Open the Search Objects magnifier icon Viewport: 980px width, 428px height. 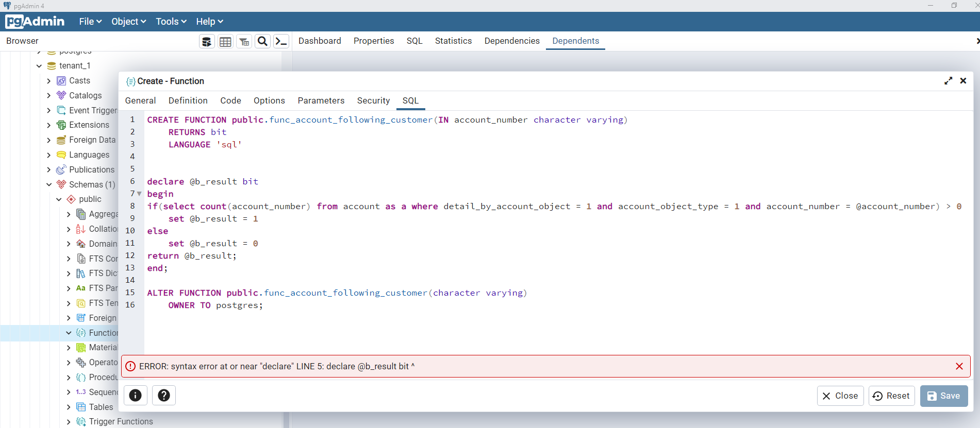coord(262,42)
